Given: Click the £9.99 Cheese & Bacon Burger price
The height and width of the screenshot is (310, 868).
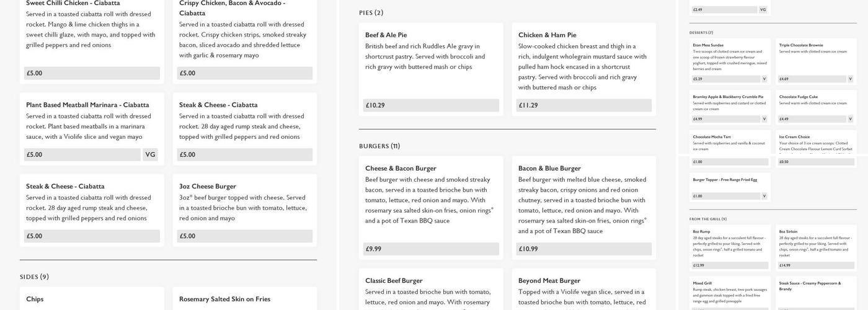Looking at the screenshot, I should coord(431,249).
